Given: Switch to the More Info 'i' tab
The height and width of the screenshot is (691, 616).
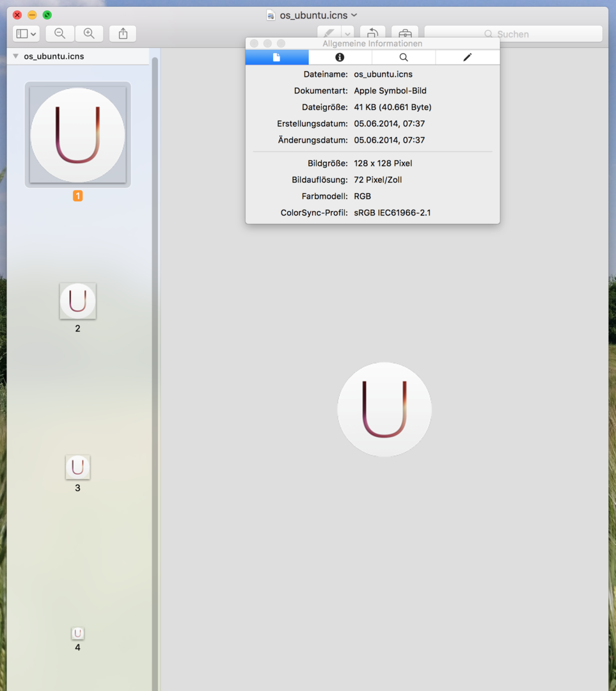Looking at the screenshot, I should pos(340,58).
